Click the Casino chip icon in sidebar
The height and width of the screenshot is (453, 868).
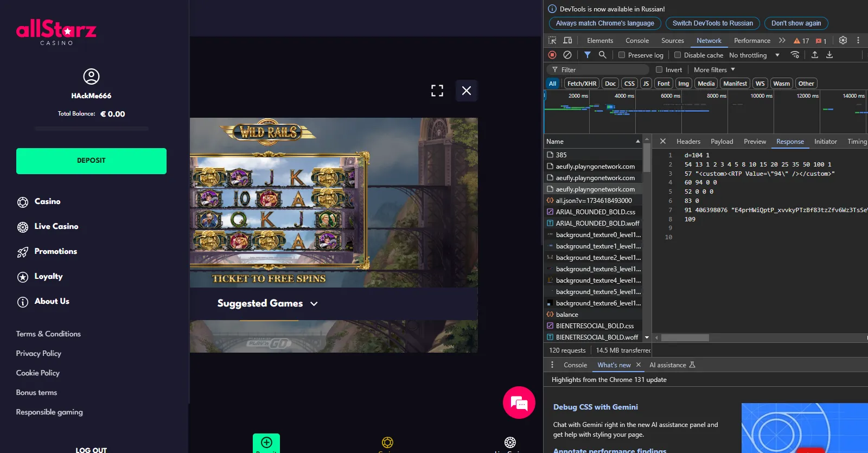pos(23,202)
